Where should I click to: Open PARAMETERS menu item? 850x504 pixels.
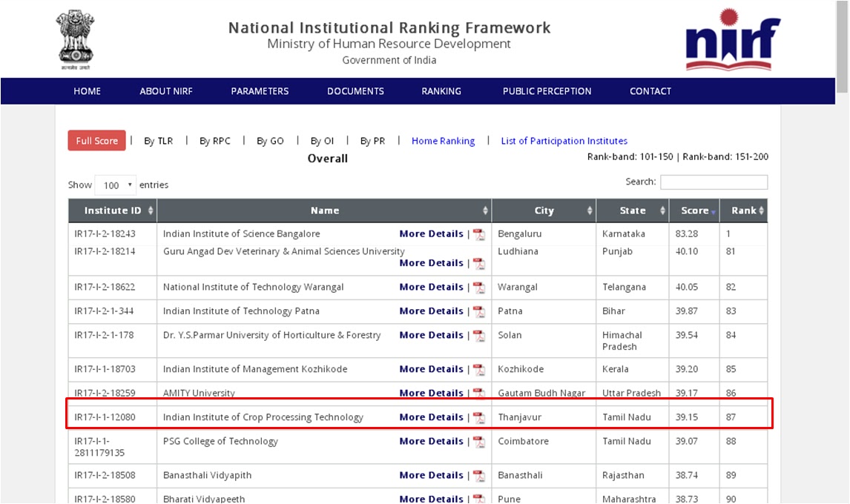click(260, 91)
